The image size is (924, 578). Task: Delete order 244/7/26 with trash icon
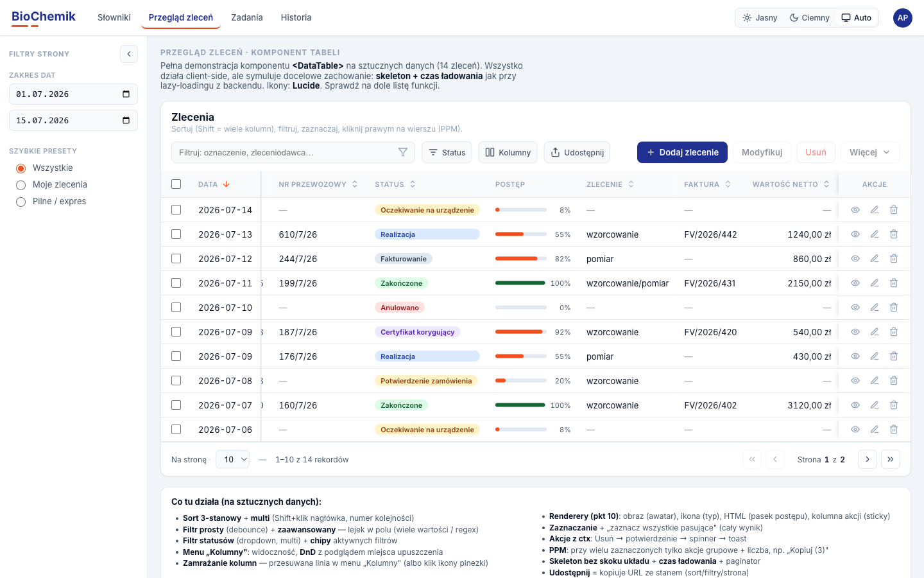pos(894,259)
